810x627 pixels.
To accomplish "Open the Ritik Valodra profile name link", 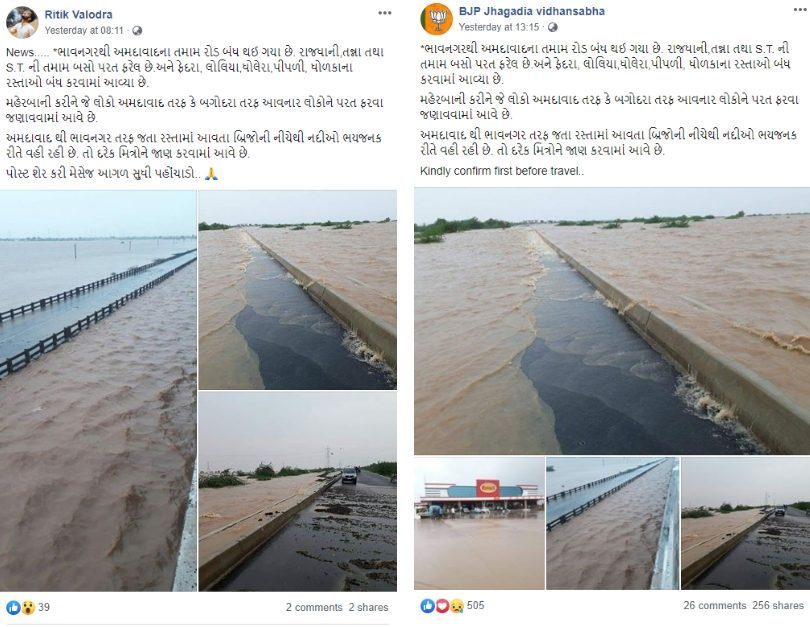I will click(78, 14).
